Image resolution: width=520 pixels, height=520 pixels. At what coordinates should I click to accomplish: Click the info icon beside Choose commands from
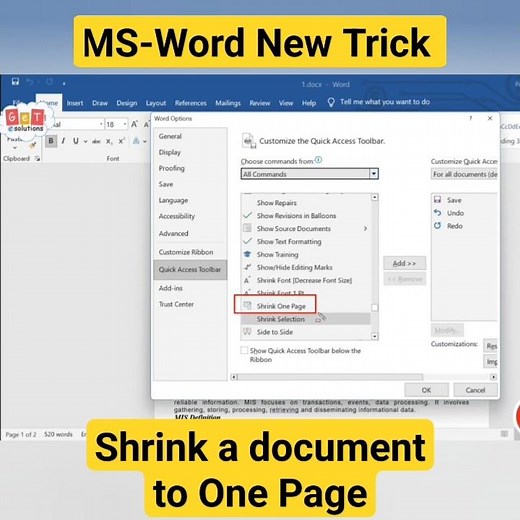[318, 160]
